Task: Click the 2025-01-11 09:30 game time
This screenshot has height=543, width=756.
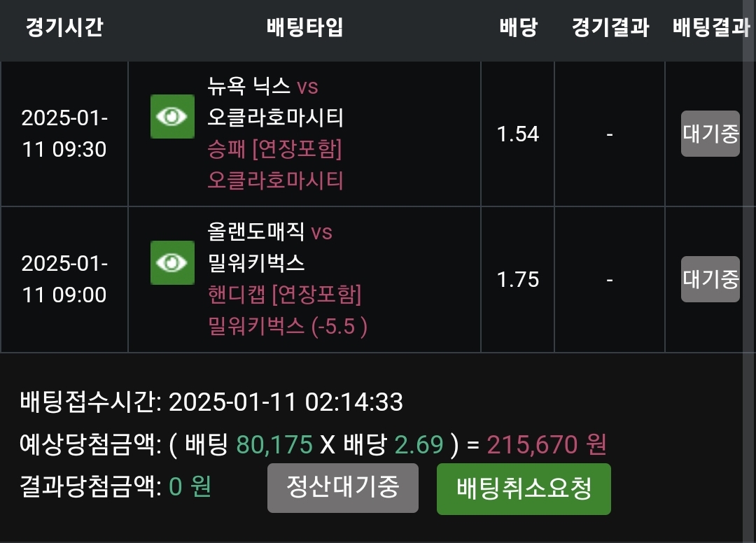Action: pyautogui.click(x=64, y=134)
